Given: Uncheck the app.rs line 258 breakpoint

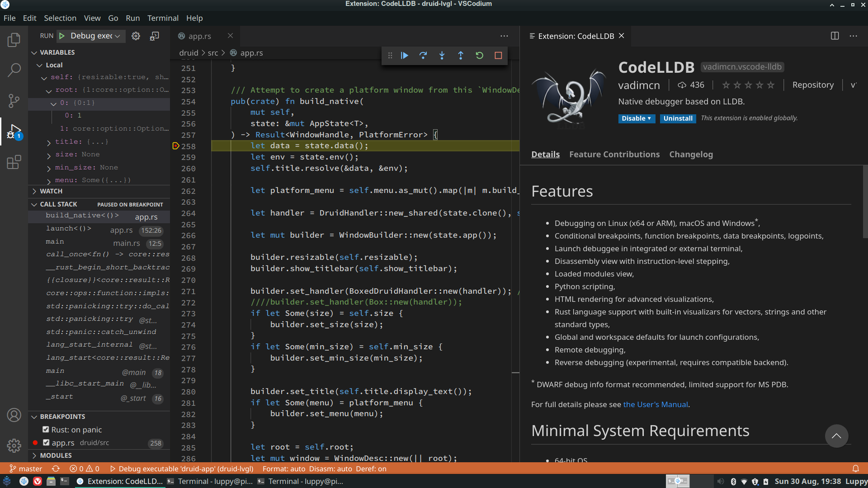Looking at the screenshot, I should pyautogui.click(x=46, y=443).
